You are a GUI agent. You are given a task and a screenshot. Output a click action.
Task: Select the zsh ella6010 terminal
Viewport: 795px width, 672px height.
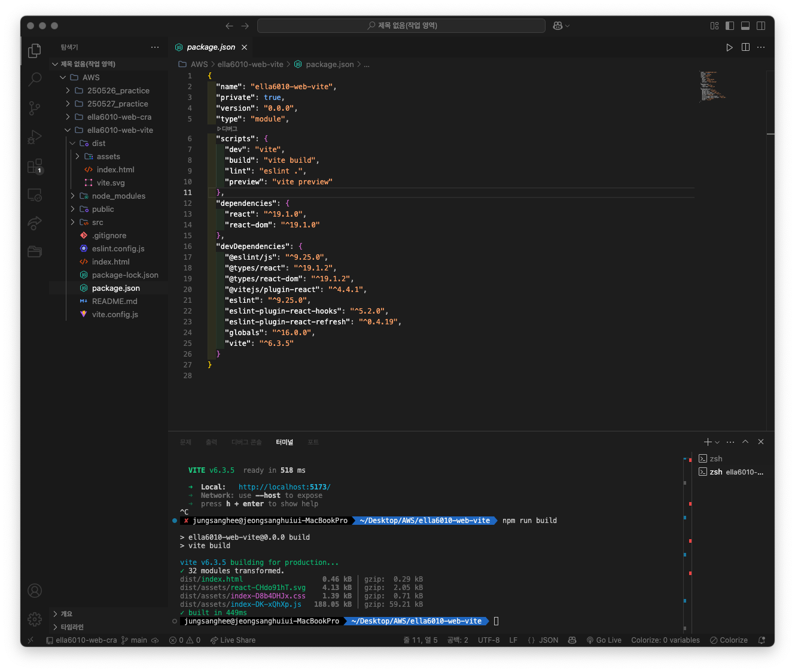[732, 472]
